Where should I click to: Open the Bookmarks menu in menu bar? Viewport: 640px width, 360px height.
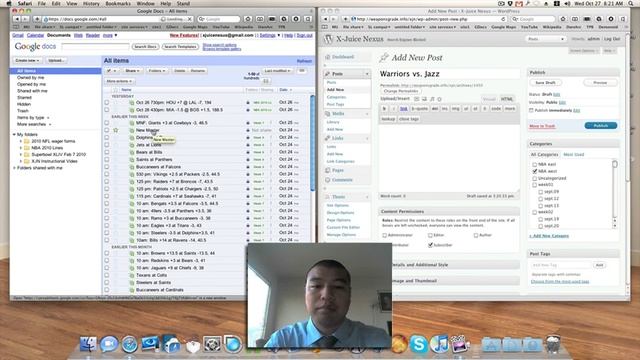tap(118, 3)
